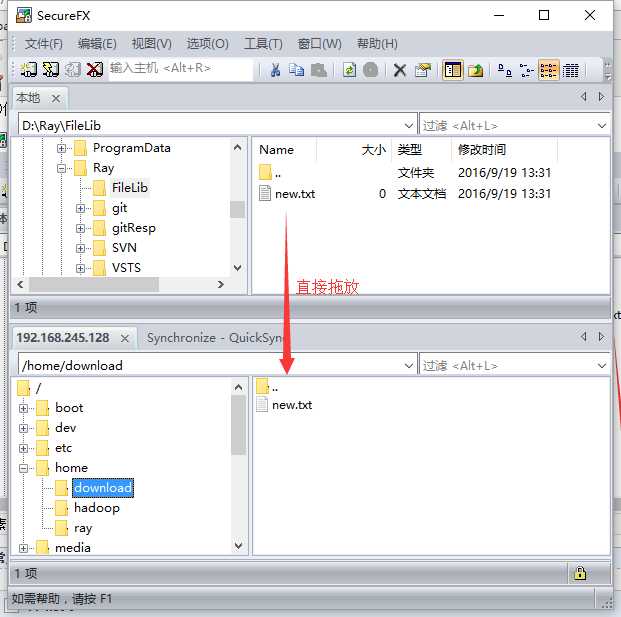
Task: Sort by 大小 column header
Action: tap(354, 150)
